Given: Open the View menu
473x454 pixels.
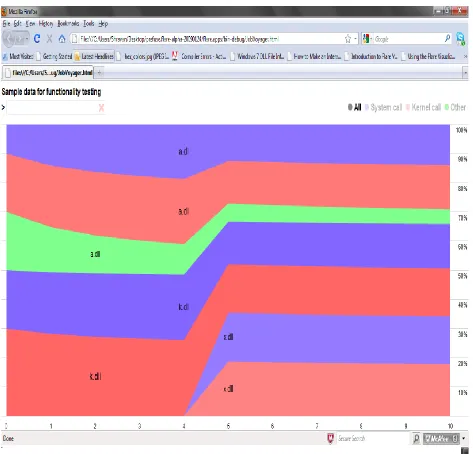Looking at the screenshot, I should coord(30,23).
